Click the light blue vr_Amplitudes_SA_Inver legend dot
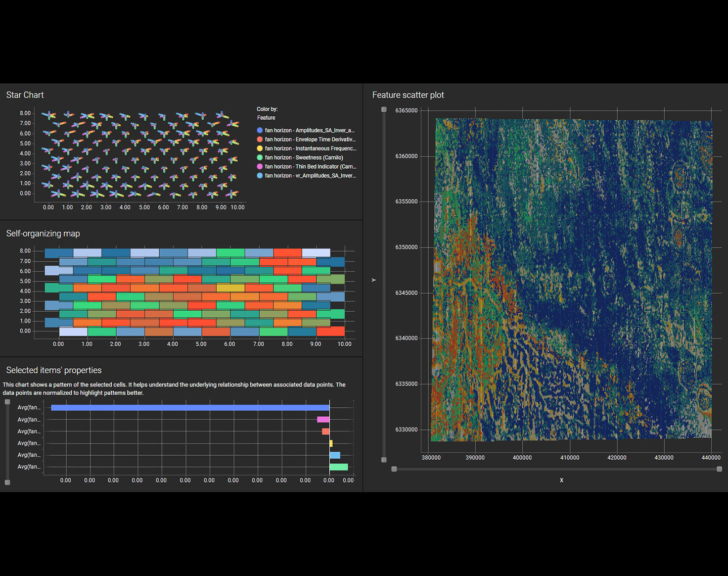728x576 pixels. [260, 176]
